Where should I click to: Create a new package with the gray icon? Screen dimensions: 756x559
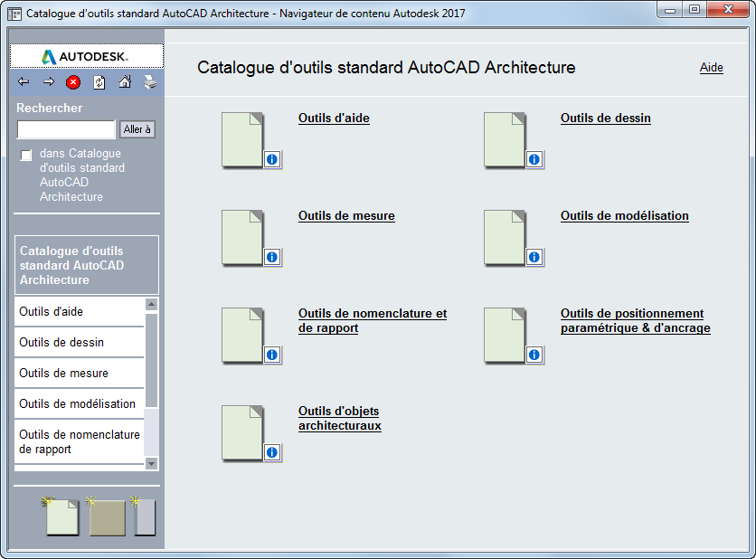[143, 516]
